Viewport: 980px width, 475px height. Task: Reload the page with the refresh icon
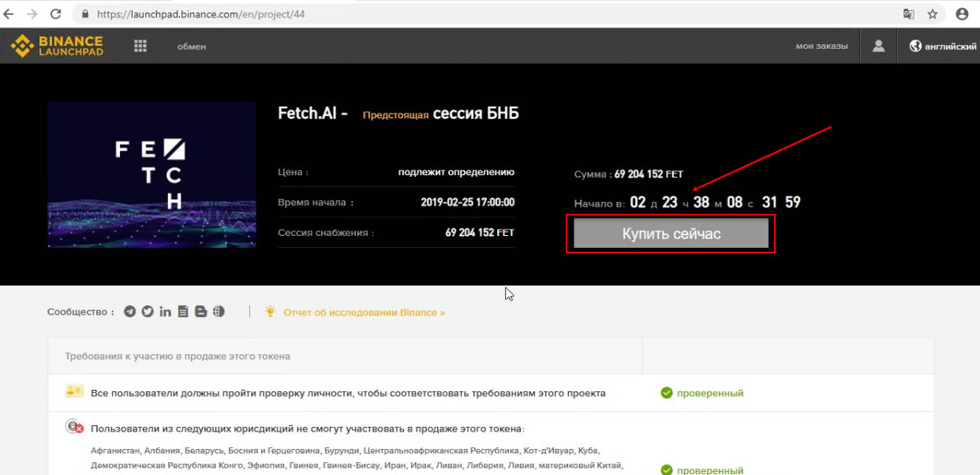coord(56,13)
